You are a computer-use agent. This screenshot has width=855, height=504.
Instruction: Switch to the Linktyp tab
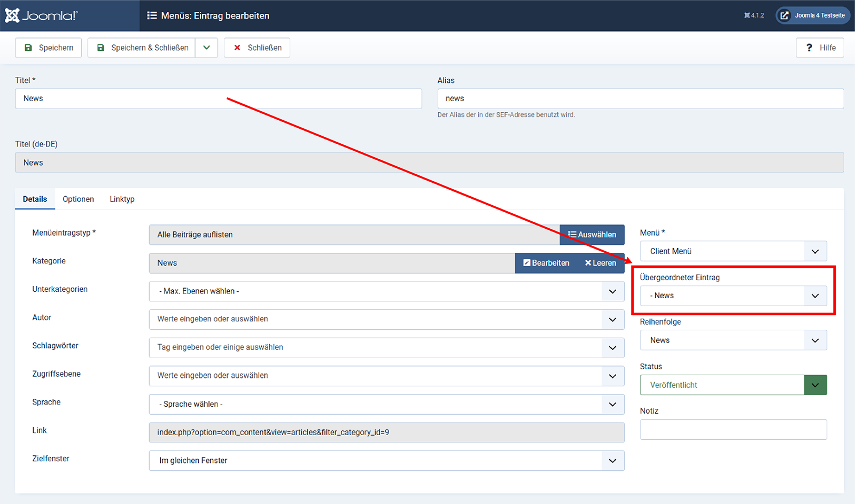[122, 199]
